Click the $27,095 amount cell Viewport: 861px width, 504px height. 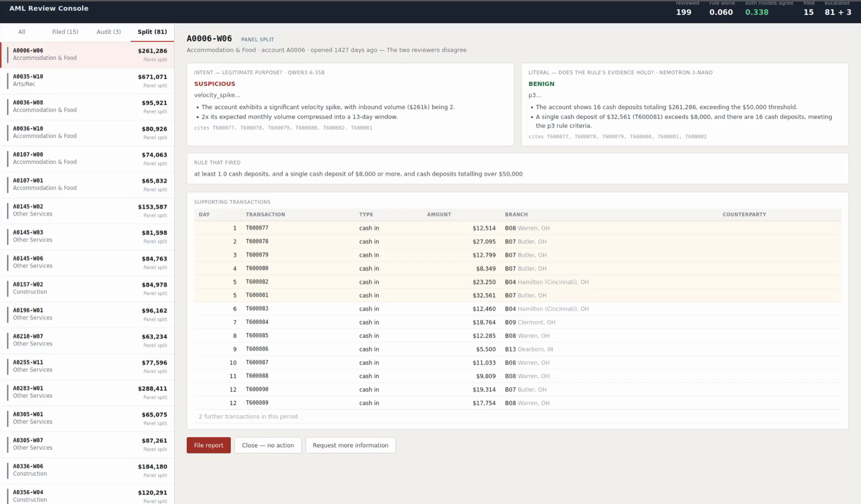[484, 242]
